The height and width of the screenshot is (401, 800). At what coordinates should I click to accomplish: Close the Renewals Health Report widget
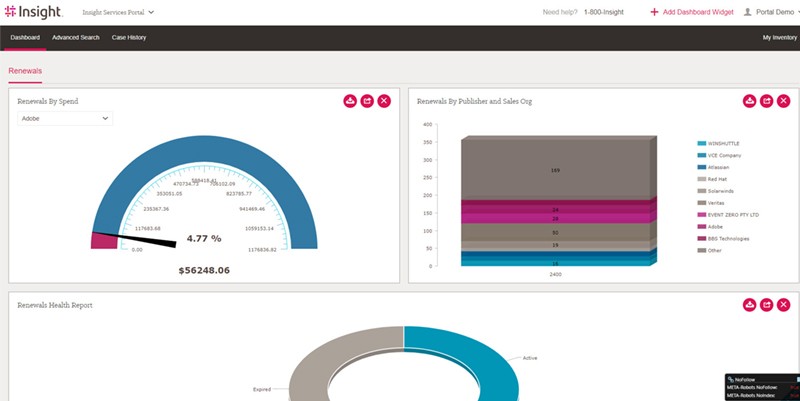(x=784, y=305)
